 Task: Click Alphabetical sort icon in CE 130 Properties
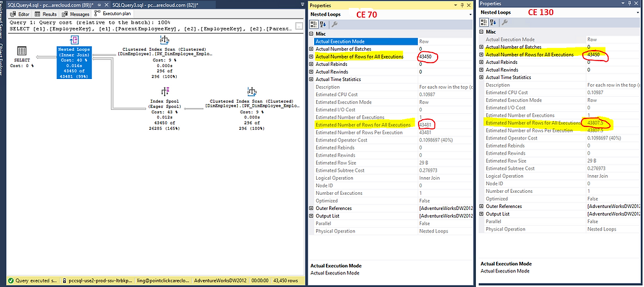pos(492,22)
